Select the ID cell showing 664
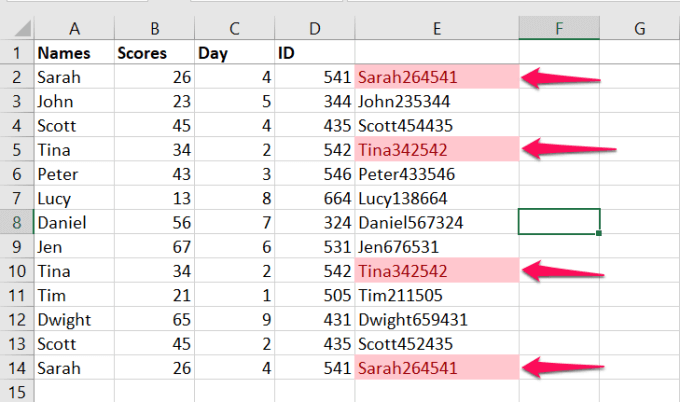 314,197
